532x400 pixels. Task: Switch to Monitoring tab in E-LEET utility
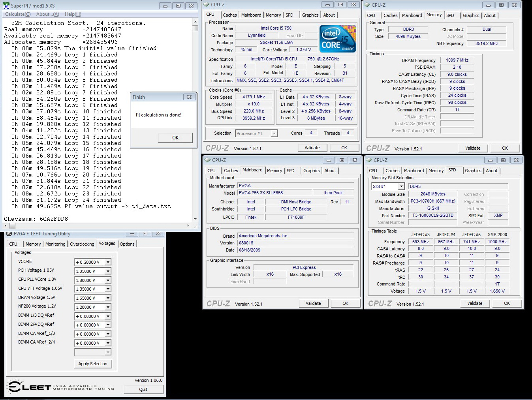[55, 244]
